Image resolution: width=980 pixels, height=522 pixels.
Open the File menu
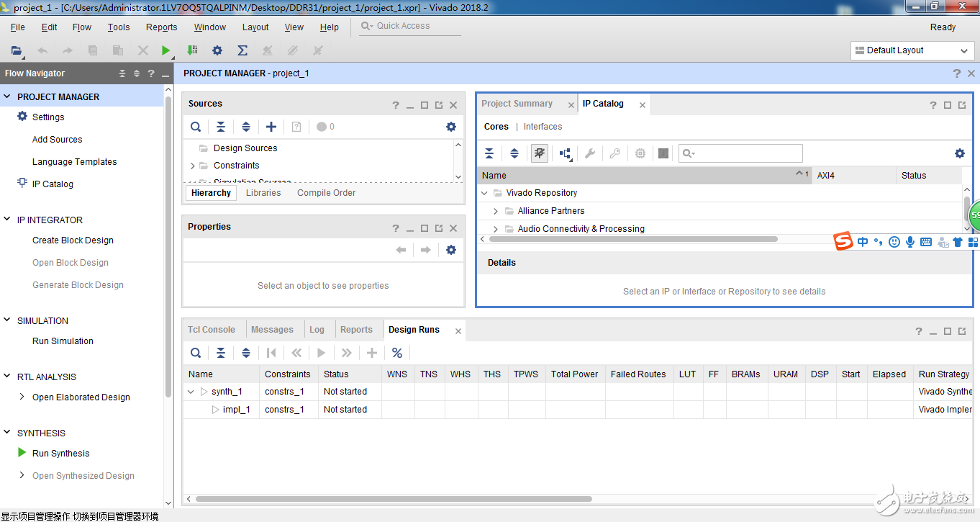pos(18,27)
